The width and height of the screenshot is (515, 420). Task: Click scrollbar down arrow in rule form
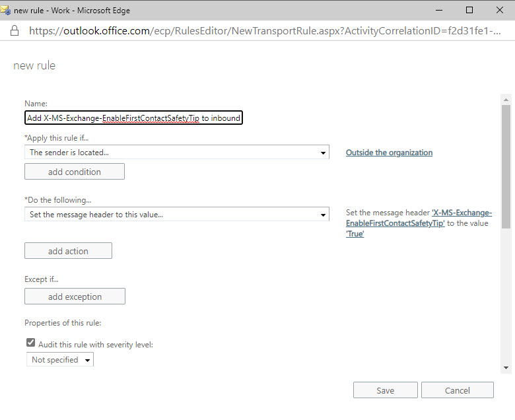coord(506,368)
